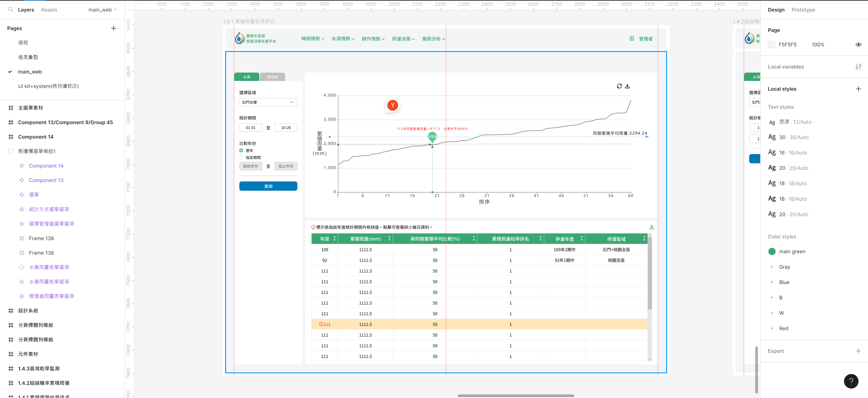The height and width of the screenshot is (398, 868).
Task: Add a new page with plus icon
Action: [114, 28]
